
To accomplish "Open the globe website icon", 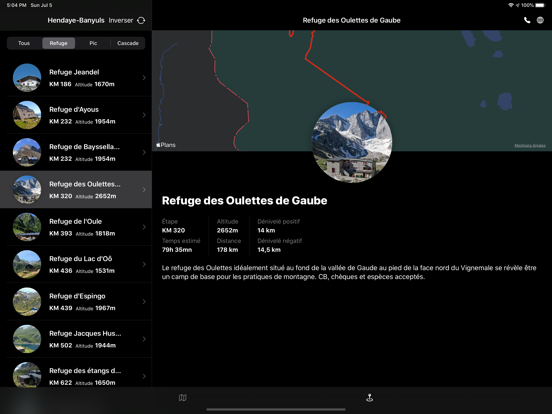I will tap(540, 20).
